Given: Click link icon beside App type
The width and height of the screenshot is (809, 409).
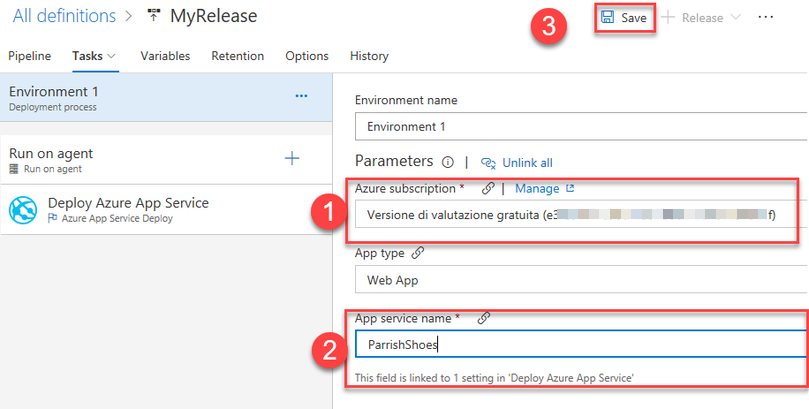Looking at the screenshot, I should coord(417,254).
